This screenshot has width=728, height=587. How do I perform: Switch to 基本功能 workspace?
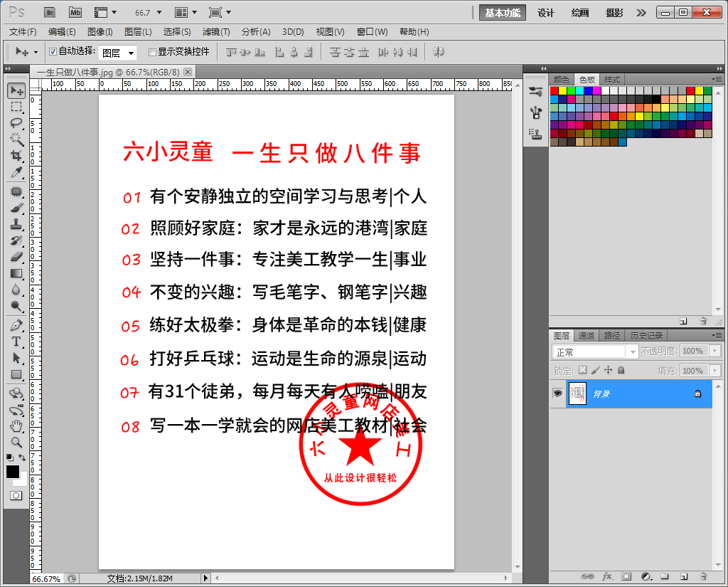[x=503, y=13]
